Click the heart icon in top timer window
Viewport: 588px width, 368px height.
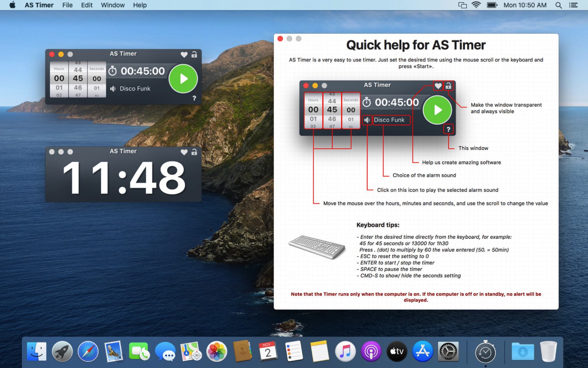coord(184,55)
